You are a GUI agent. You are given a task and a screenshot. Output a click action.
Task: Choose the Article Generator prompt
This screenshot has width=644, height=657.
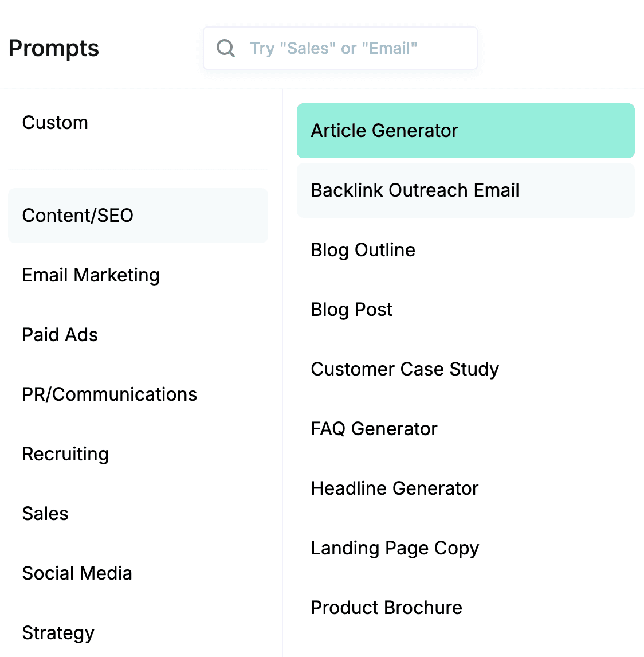point(465,131)
